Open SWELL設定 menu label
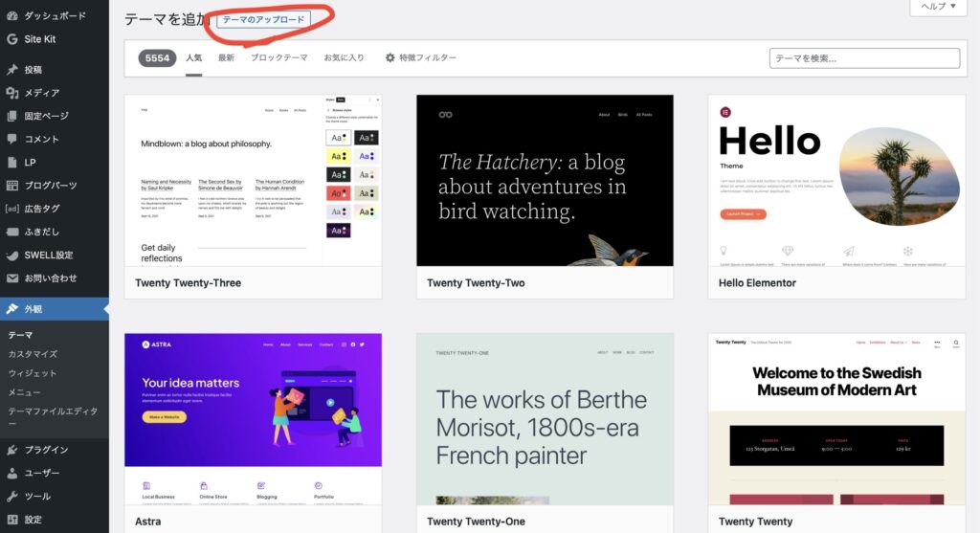The image size is (980, 533). [x=49, y=255]
